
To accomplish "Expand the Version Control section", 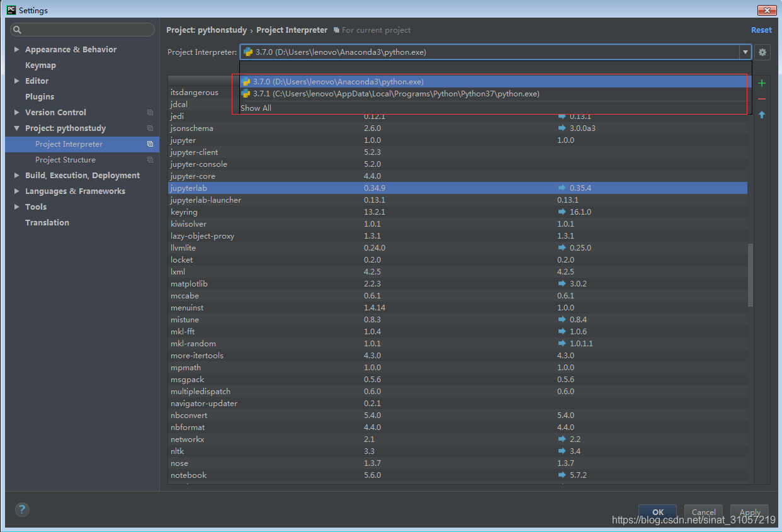I will click(x=17, y=112).
